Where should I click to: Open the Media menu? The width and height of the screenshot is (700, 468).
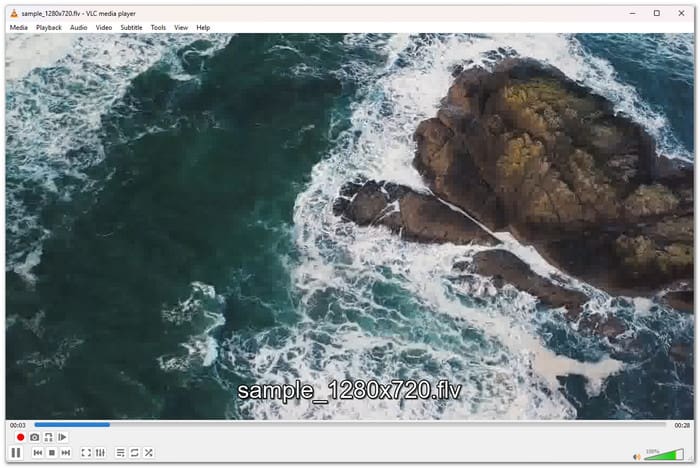pyautogui.click(x=19, y=27)
